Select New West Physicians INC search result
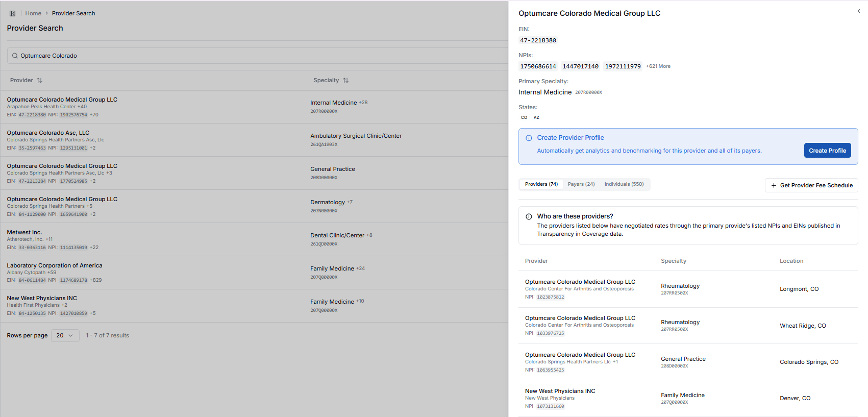The image size is (868, 417). (x=254, y=306)
